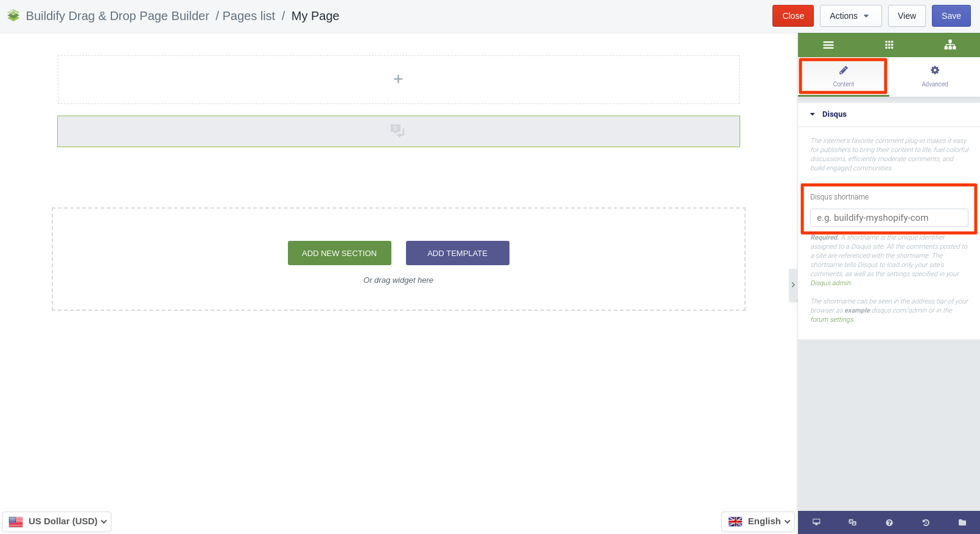Open the help question mark icon
Image resolution: width=980 pixels, height=534 pixels.
889,522
